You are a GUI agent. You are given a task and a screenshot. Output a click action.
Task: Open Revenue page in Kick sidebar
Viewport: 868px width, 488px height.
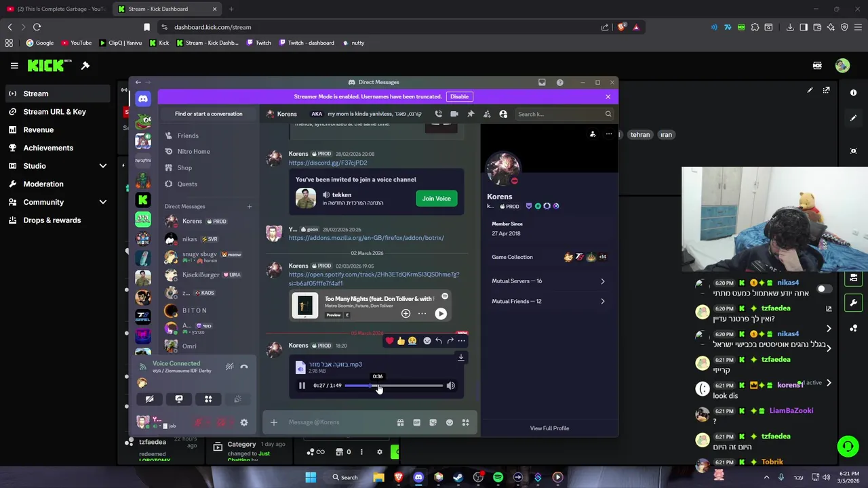point(57,129)
